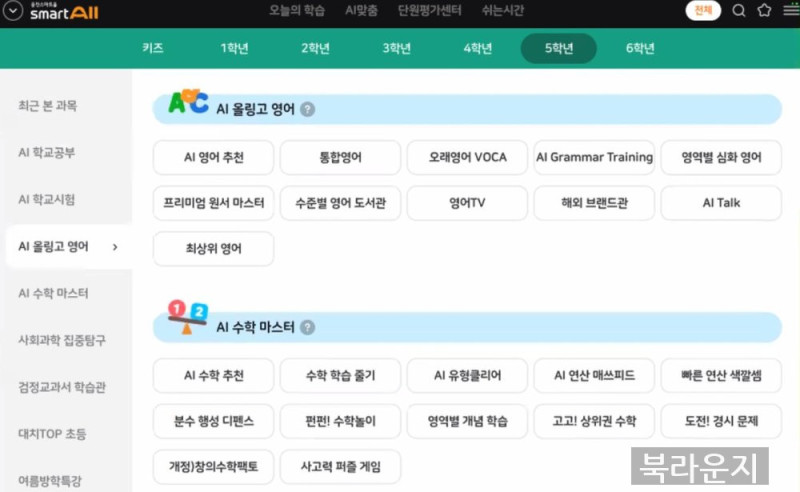Screen dimensions: 800x492
Task: Open the search magnifier icon
Action: [x=738, y=11]
